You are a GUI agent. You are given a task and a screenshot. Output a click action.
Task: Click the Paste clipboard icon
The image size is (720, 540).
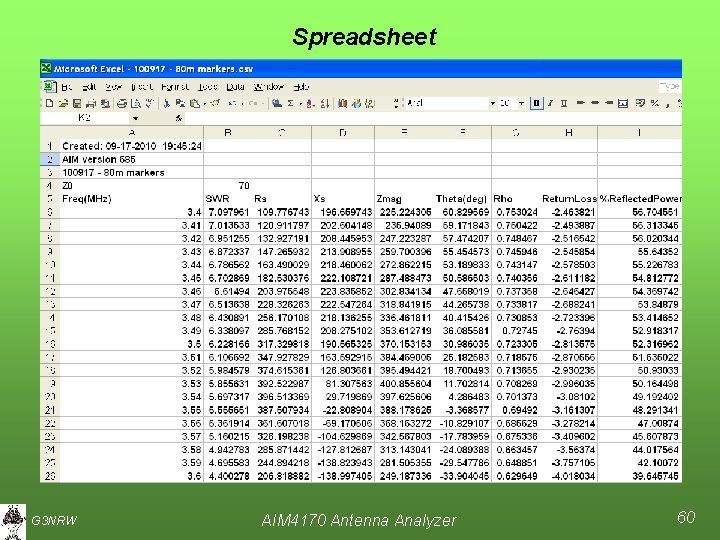[194, 104]
